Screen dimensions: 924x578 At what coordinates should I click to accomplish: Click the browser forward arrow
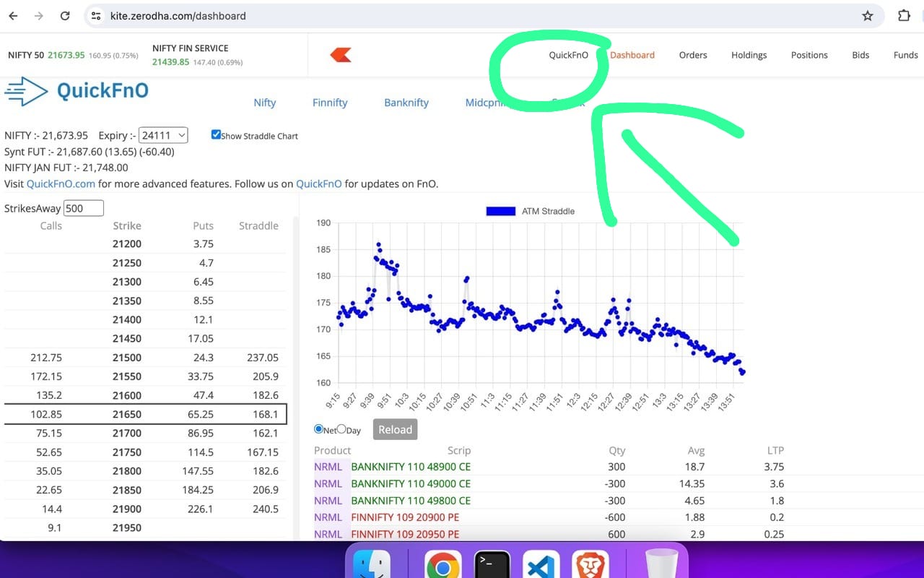tap(38, 16)
